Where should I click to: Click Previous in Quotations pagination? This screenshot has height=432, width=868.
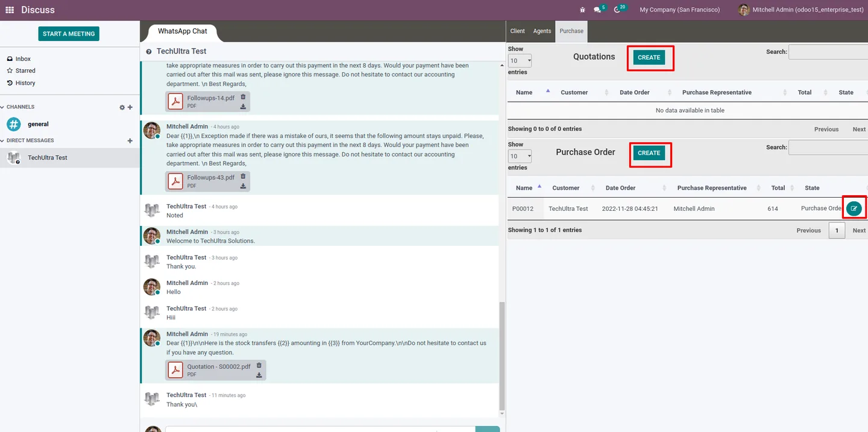(x=826, y=129)
